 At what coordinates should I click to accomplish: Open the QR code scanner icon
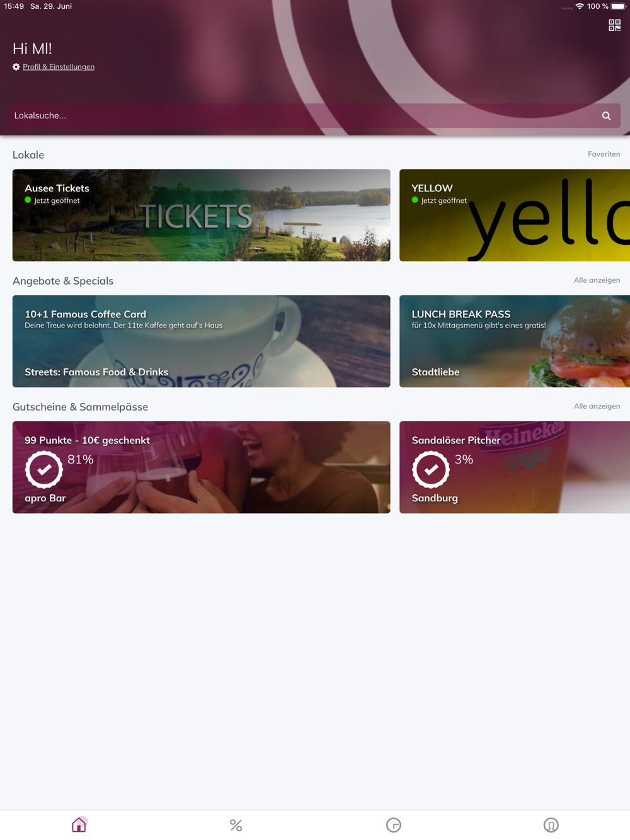(x=614, y=25)
